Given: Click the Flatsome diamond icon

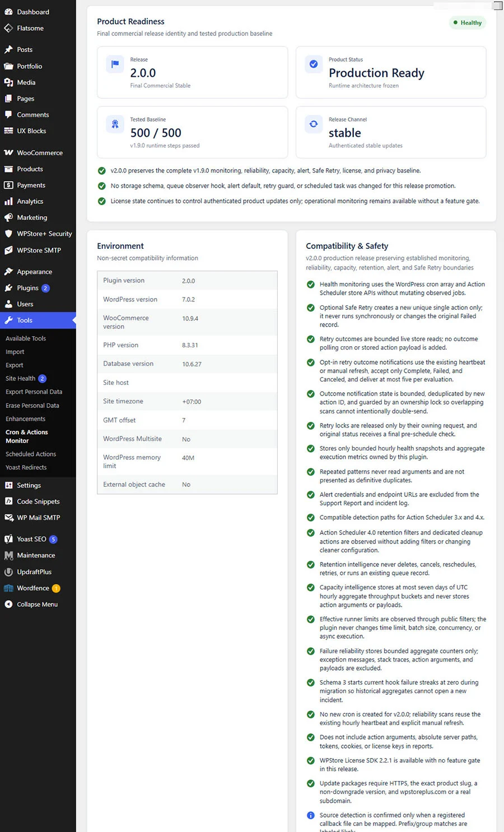Looking at the screenshot, I should coord(8,28).
